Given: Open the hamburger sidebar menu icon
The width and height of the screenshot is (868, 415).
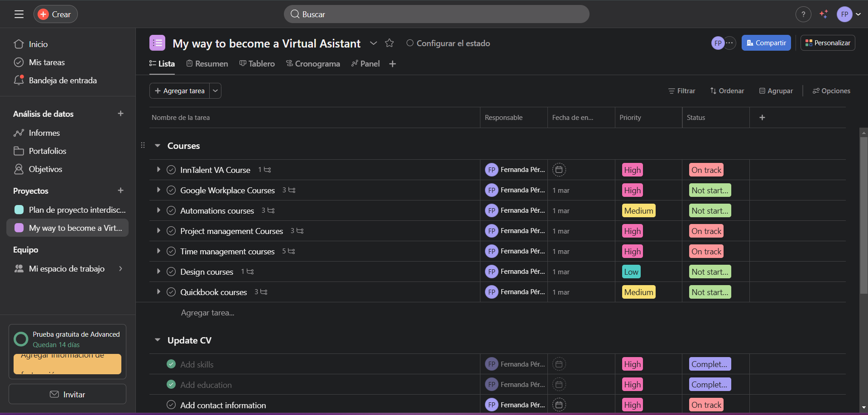Looking at the screenshot, I should pyautogui.click(x=19, y=14).
